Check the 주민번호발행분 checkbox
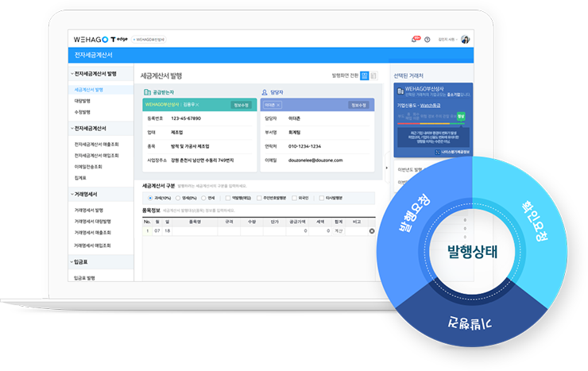Viewport: 588px width, 371px height. point(258,198)
